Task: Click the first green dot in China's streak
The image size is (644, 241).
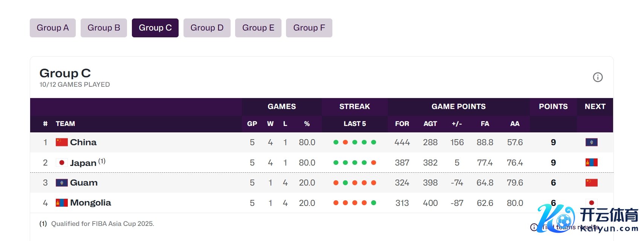Action: pyautogui.click(x=336, y=142)
